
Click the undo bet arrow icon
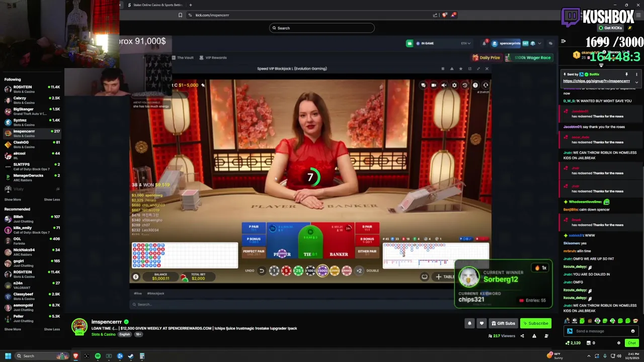262,271
